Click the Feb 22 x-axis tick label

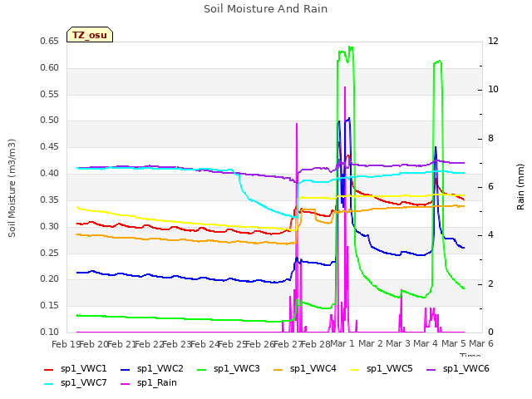149,344
